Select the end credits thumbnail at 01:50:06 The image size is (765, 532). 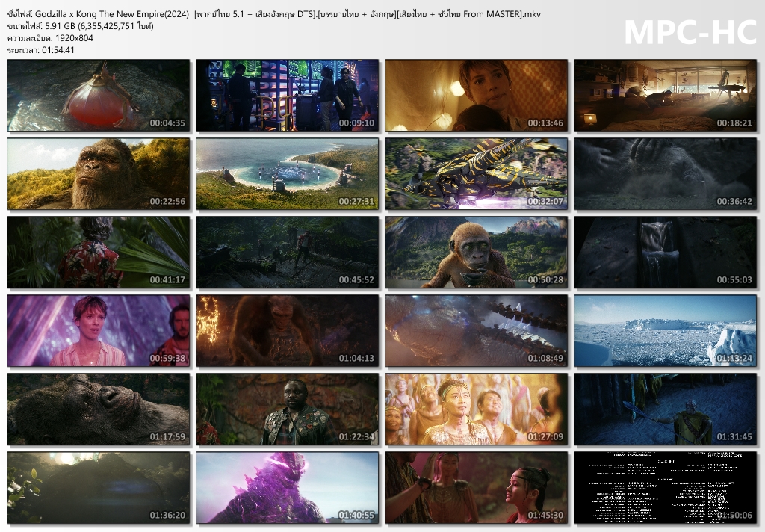tap(665, 487)
